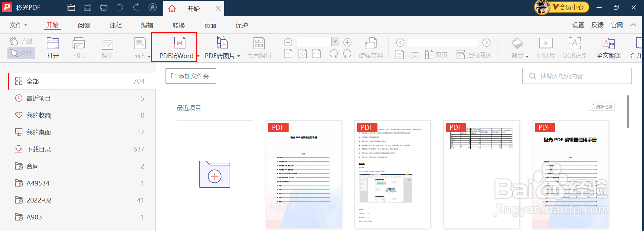644x231 pixels.
Task: Enable 连续阅读 continuous reading mode
Action: click(x=474, y=55)
